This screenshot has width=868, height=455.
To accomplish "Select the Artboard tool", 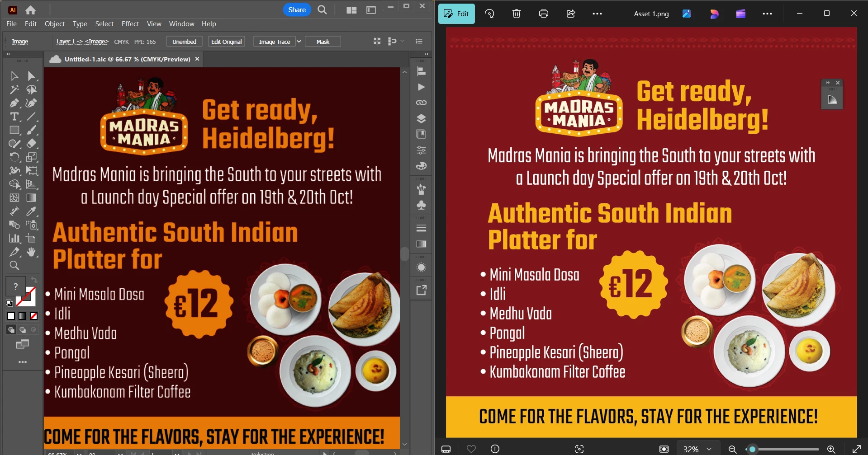I will pyautogui.click(x=31, y=239).
